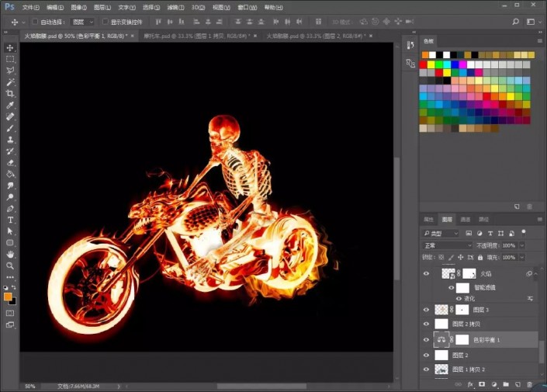Hide the 图层 1 拷贝 2 layer
Screen dimensions: 547x392
pyautogui.click(x=426, y=369)
